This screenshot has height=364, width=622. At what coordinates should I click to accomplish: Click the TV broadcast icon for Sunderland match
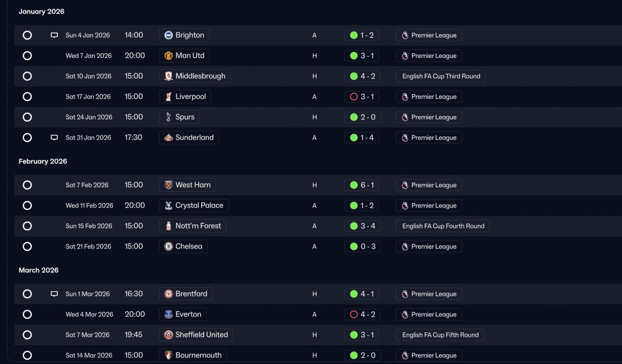point(54,138)
